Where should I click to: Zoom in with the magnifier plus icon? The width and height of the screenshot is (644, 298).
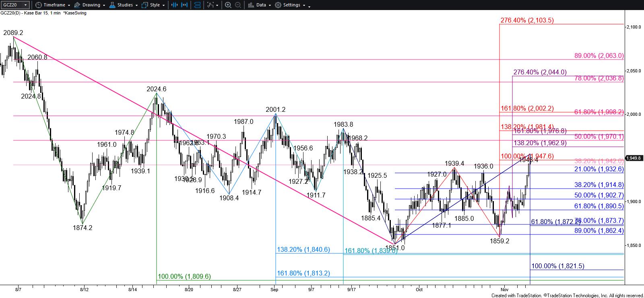pyautogui.click(x=228, y=5)
